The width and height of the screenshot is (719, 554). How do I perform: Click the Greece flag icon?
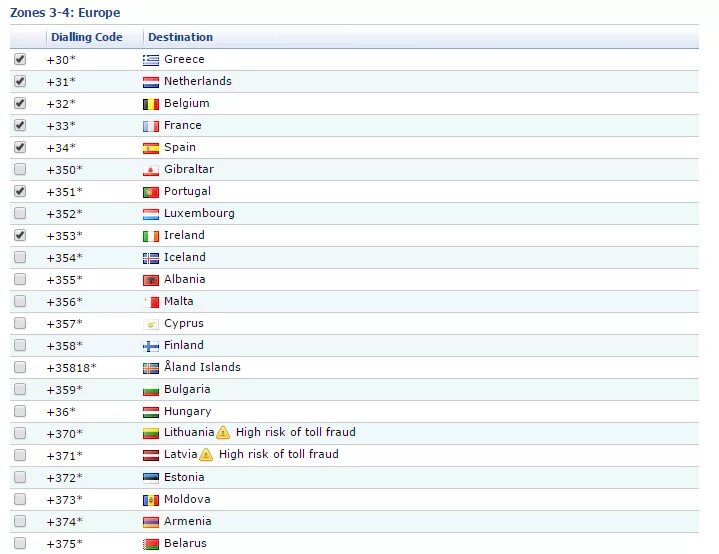pyautogui.click(x=151, y=60)
